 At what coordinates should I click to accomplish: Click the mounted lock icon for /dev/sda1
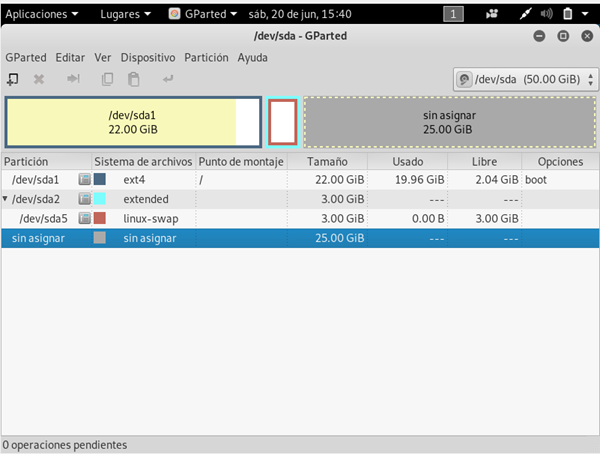(x=85, y=179)
